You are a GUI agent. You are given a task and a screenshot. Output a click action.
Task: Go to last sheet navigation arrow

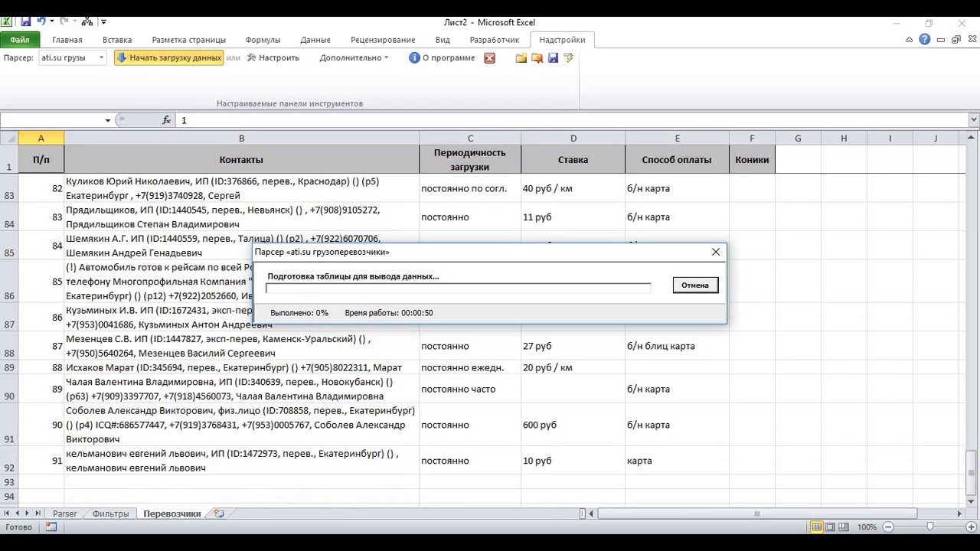pos(38,514)
